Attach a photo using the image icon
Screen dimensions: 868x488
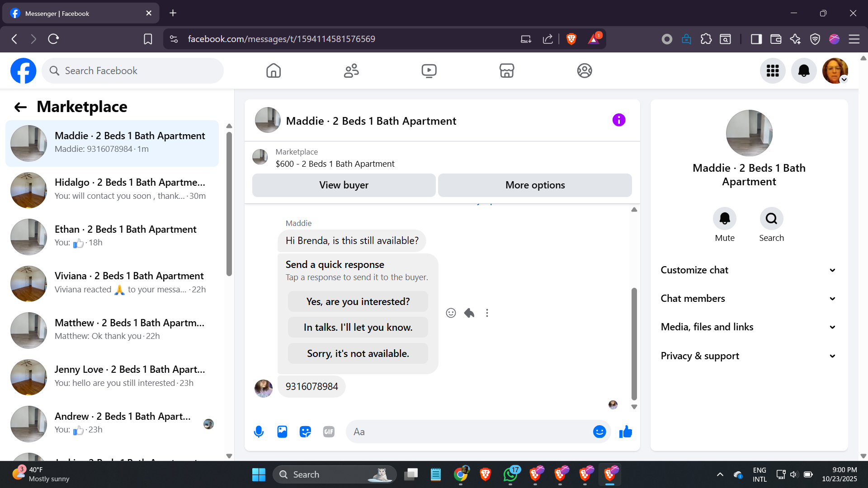(282, 432)
